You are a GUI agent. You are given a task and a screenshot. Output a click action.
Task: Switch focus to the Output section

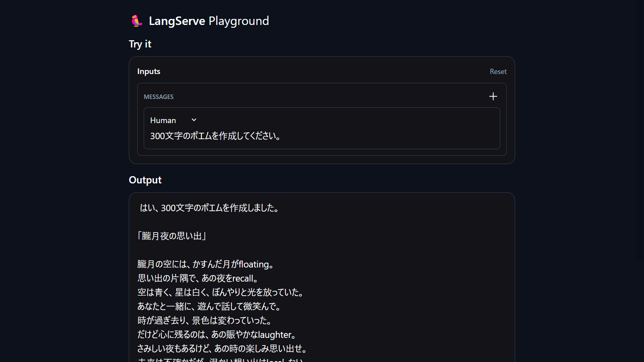(x=145, y=180)
